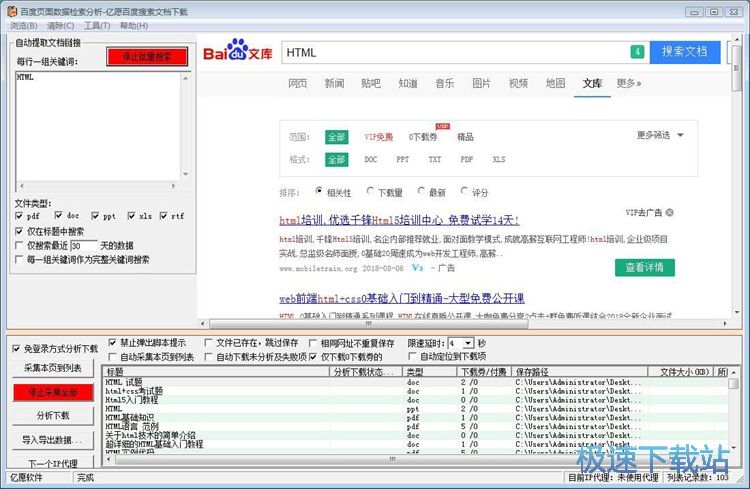
Task: Click 下一个IP代理 button
Action: [x=53, y=463]
